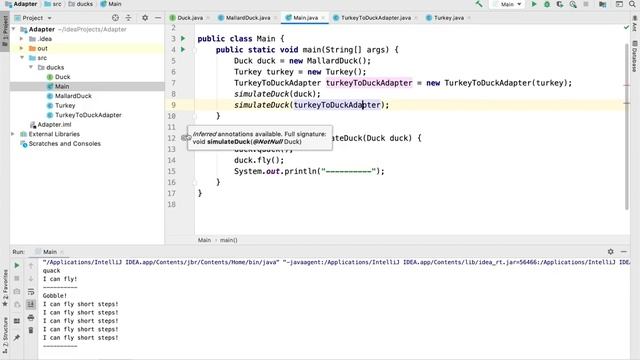This screenshot has height=360, width=640.
Task: Switch to Main.java editor tab
Action: [305, 18]
